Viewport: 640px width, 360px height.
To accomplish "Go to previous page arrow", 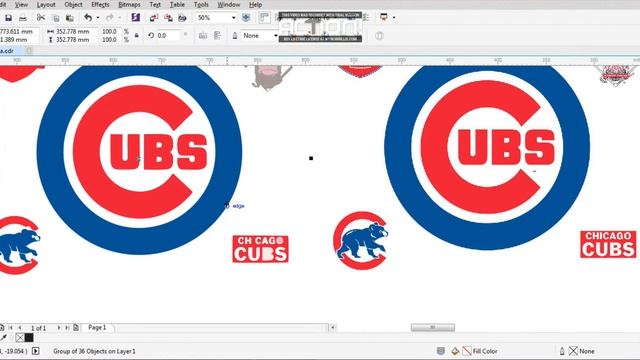I will click(20, 327).
